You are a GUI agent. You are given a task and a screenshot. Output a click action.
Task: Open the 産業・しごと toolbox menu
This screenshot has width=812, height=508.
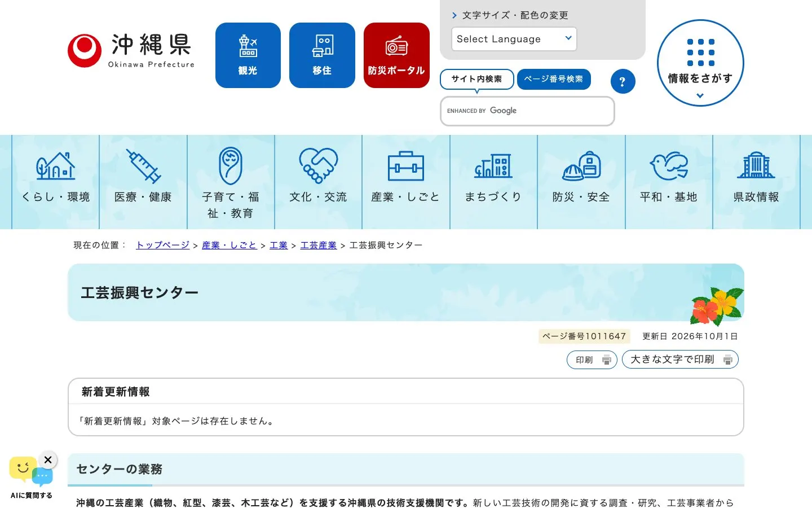pyautogui.click(x=406, y=182)
